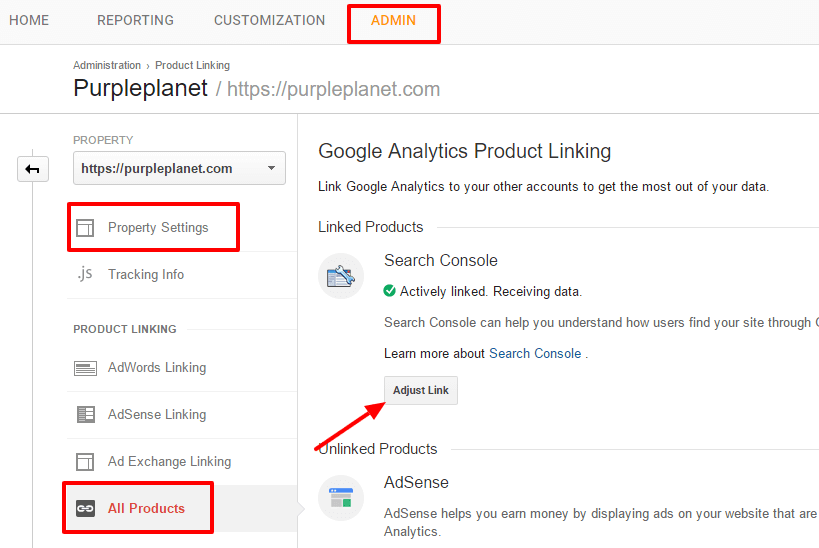Screen dimensions: 819x548
Task: Switch to the REPORTING tab
Action: tap(135, 20)
